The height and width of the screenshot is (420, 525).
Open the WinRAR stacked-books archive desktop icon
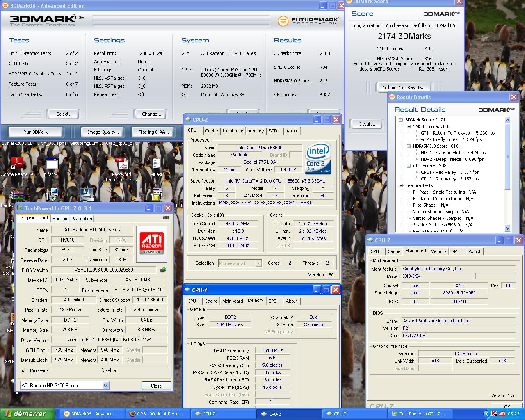17,195
